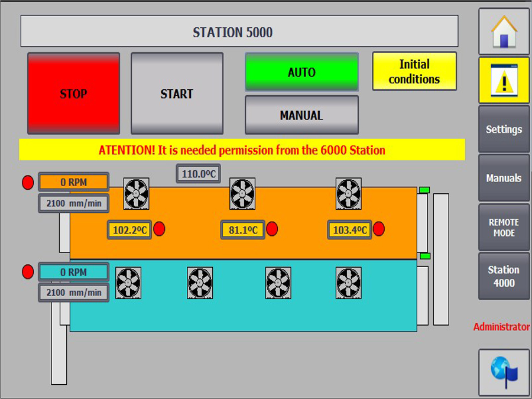Select the middle fan in orange zone
Viewport: 532px width, 399px height.
coord(242,193)
